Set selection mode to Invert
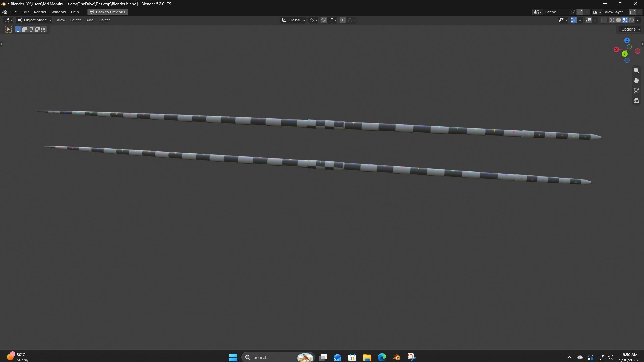Viewport: 644px width, 362px height. click(x=37, y=29)
